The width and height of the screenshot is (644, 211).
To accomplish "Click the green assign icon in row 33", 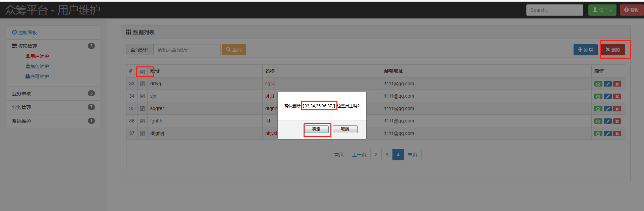I will (598, 84).
